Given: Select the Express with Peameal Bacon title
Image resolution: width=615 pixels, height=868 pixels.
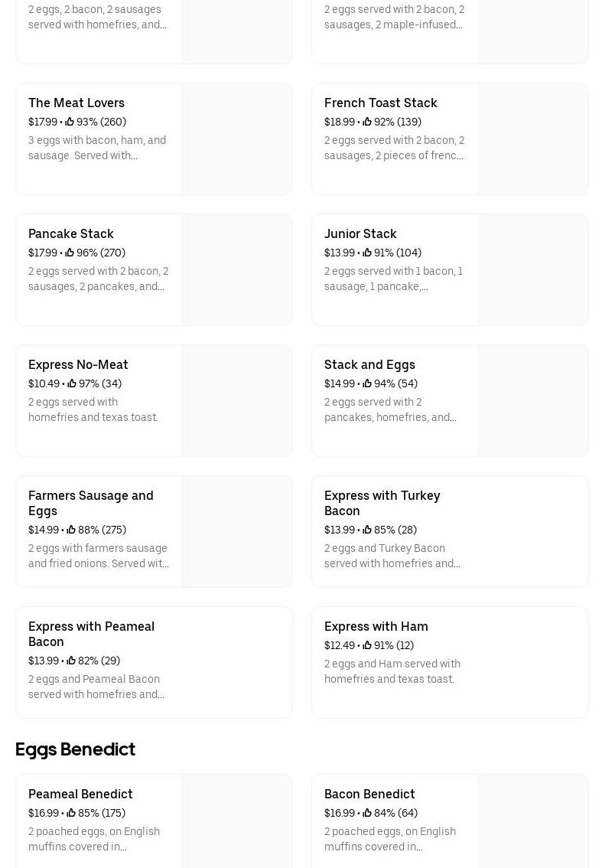Looking at the screenshot, I should click(x=91, y=634).
